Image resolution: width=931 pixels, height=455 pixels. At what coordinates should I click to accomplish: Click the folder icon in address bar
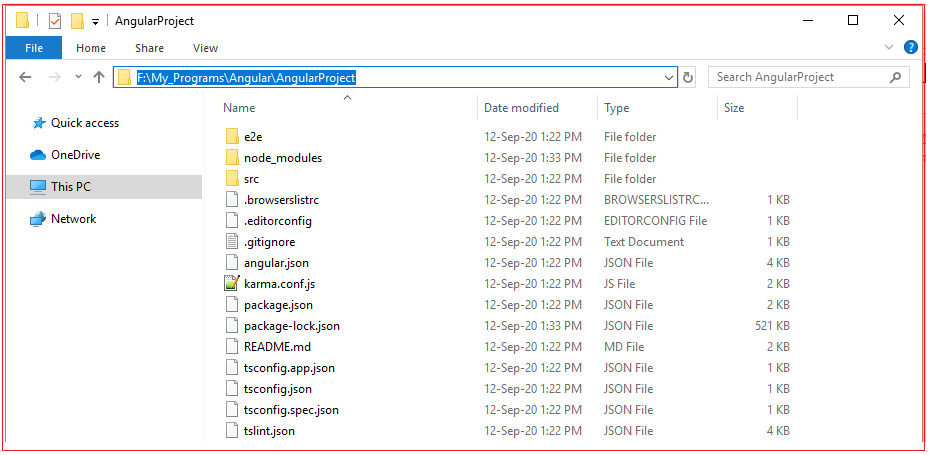point(124,77)
